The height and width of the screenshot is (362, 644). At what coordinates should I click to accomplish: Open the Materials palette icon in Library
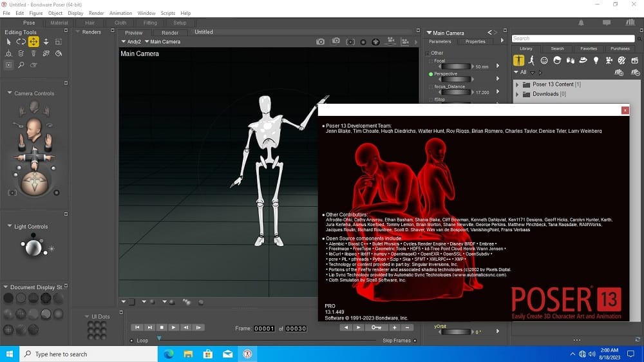[x=621, y=60]
